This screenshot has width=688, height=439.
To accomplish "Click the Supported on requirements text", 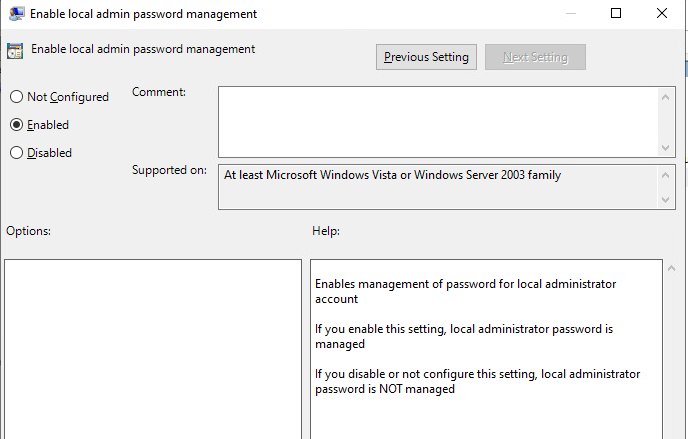I will 393,175.
